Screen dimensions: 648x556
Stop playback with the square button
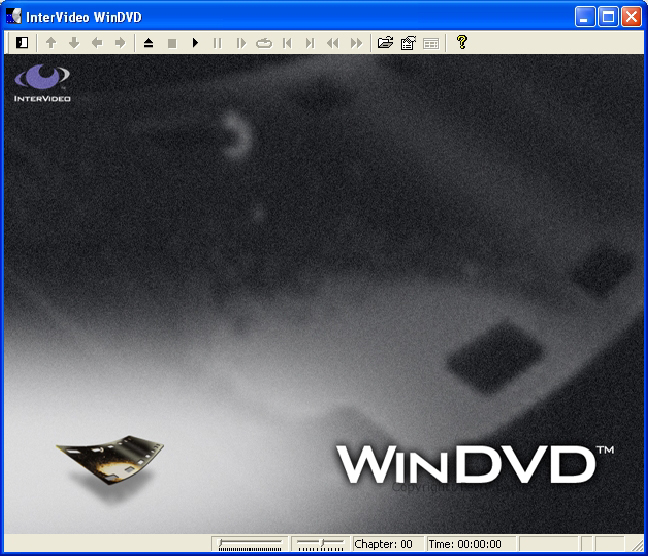tap(172, 43)
